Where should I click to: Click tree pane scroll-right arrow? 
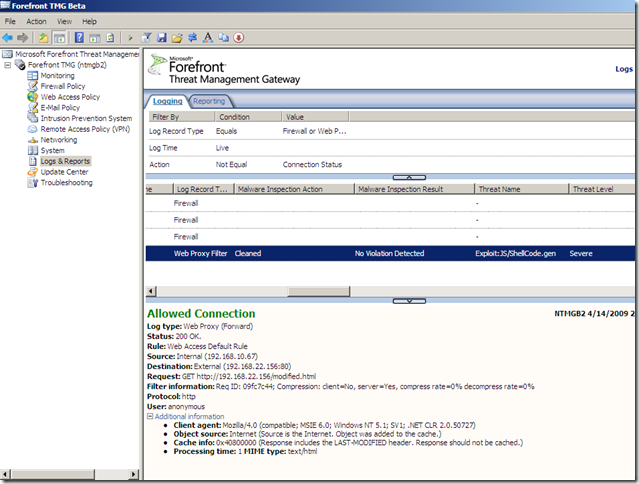pos(134,474)
